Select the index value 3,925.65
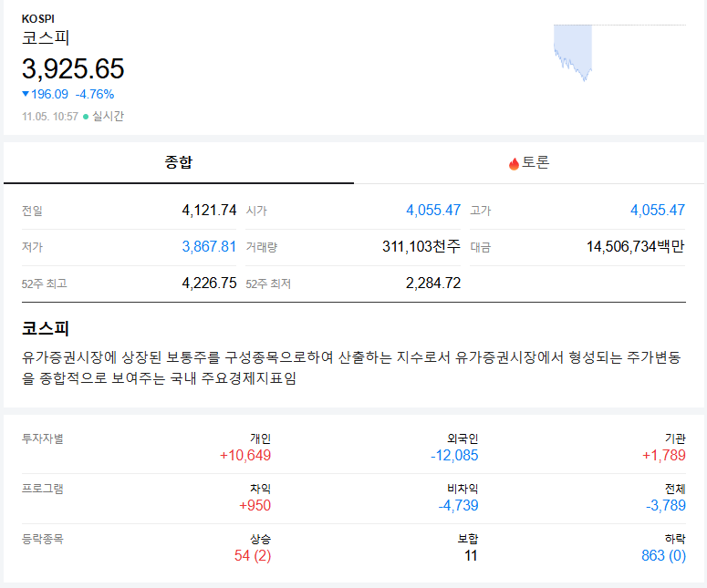707x588 pixels. (x=73, y=69)
